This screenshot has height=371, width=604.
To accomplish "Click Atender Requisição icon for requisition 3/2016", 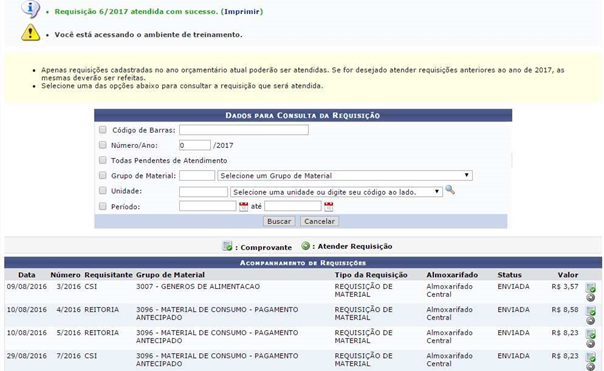I will pyautogui.click(x=591, y=297).
